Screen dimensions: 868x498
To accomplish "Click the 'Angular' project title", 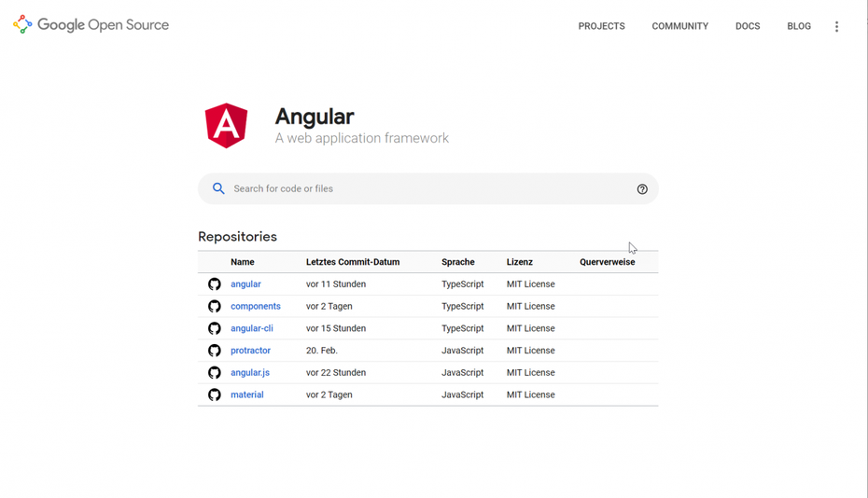I will click(x=315, y=117).
